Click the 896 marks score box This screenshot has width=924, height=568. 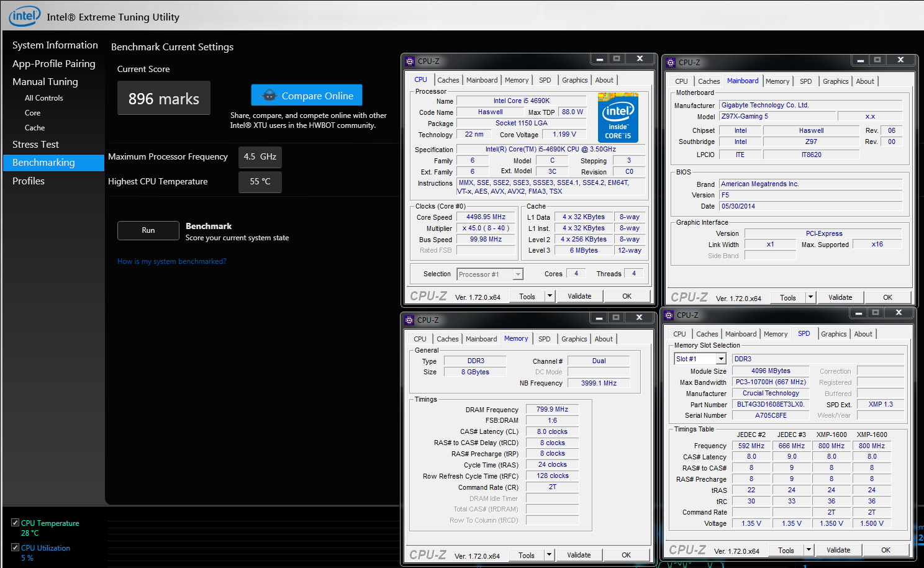(x=164, y=98)
